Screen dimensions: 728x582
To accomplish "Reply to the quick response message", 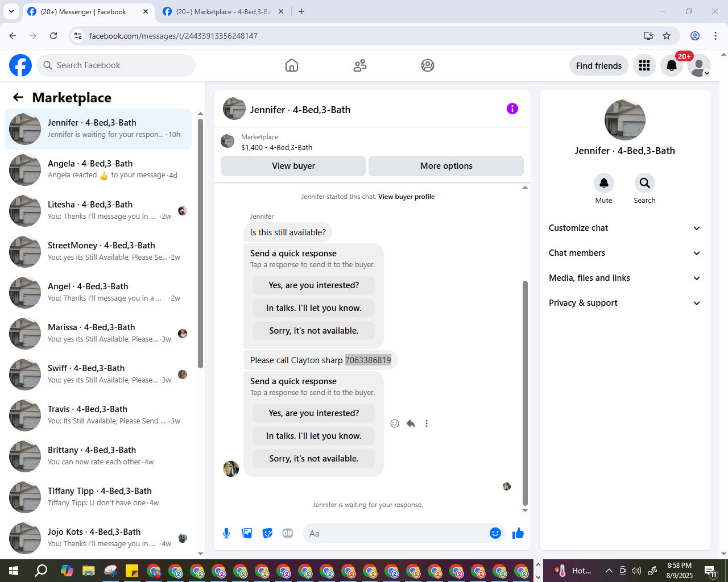I will click(411, 423).
